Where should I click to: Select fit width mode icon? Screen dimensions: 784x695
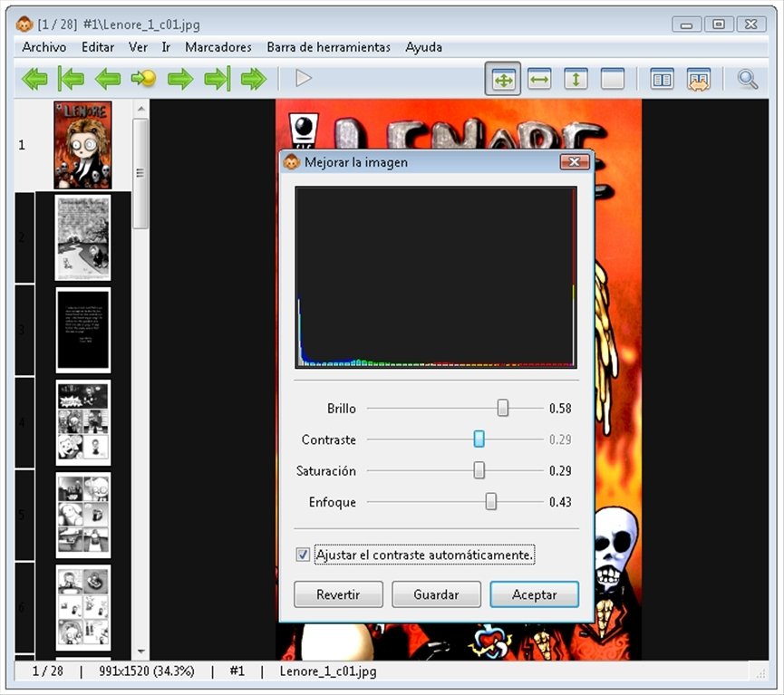(539, 79)
